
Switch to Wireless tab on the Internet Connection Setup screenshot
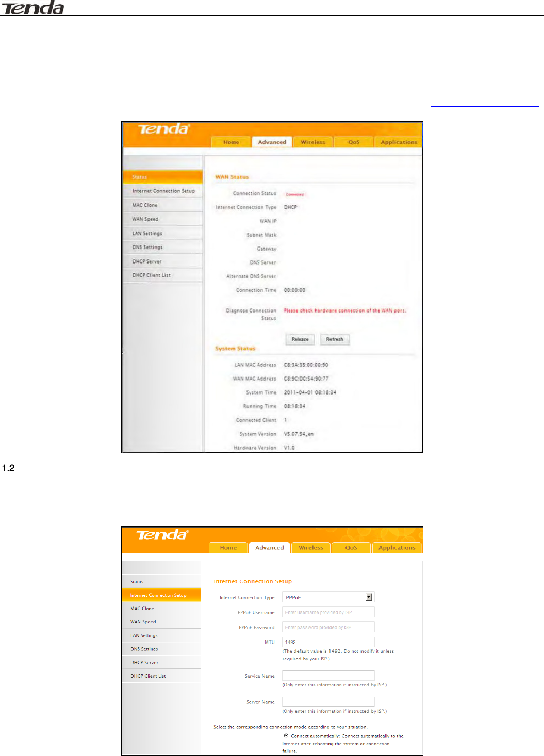311,548
